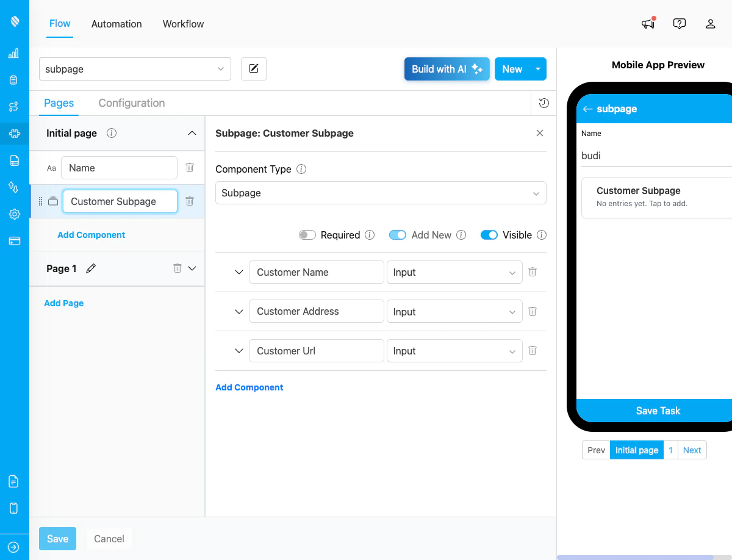Image resolution: width=732 pixels, height=560 pixels.
Task: Select the puzzle-piece flow builder icon in sidebar
Action: [14, 134]
